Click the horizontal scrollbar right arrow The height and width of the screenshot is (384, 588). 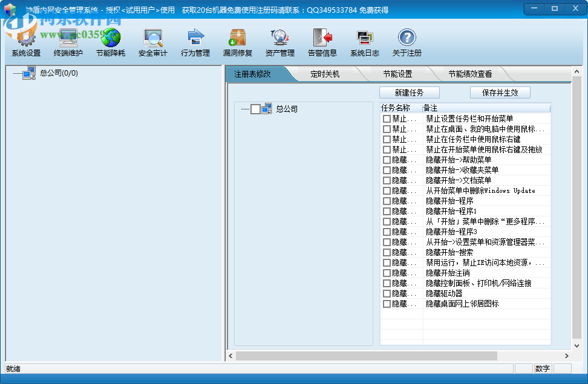coord(567,356)
